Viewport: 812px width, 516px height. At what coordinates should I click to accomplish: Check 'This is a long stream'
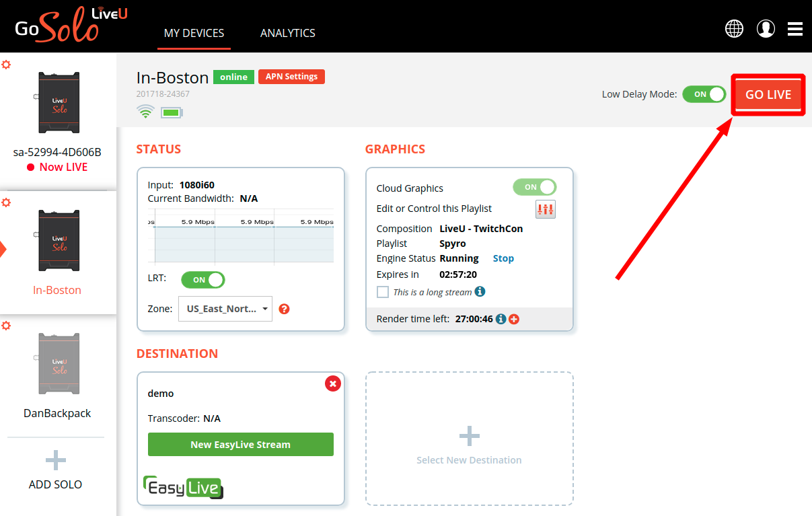(383, 292)
